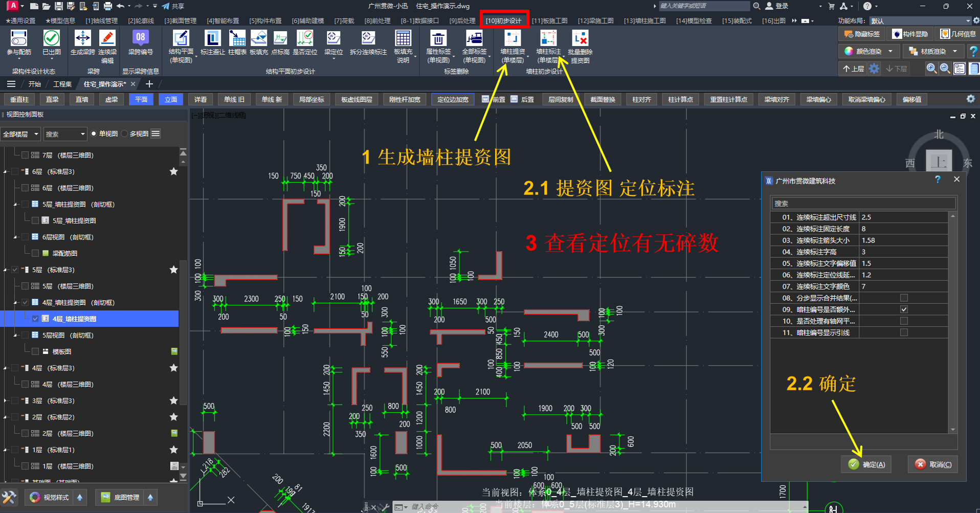Click the dialog 搜索 input field
This screenshot has width=980, height=513.
pyautogui.click(x=863, y=204)
